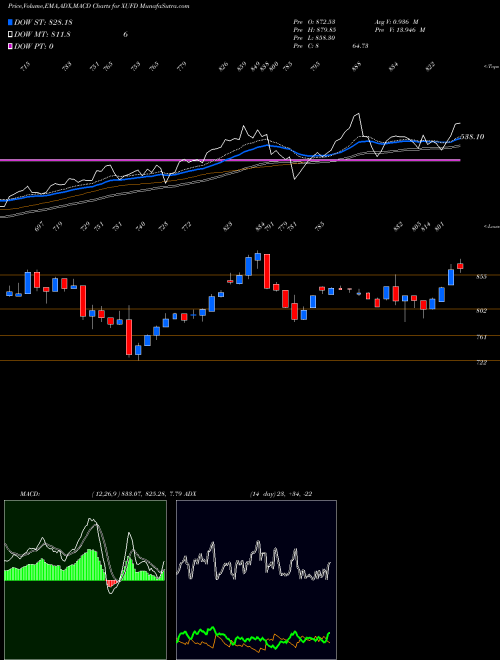Click the 'Avg V:' average volume value
The height and width of the screenshot is (660, 500).
click(x=396, y=21)
